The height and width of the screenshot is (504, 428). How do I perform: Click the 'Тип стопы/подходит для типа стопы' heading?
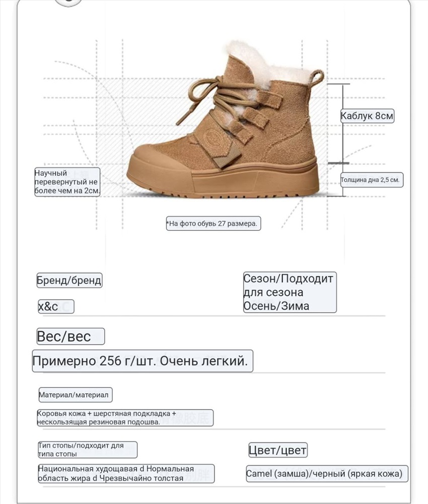[87, 450]
